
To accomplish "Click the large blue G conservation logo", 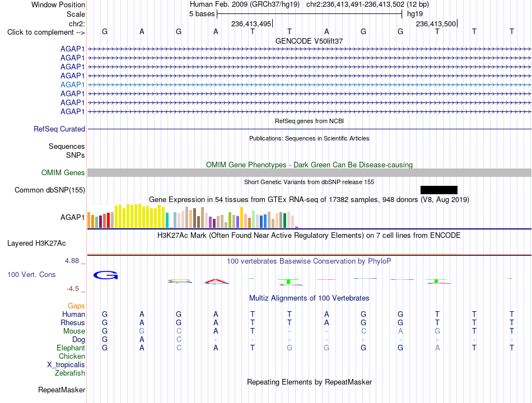I will [x=105, y=275].
